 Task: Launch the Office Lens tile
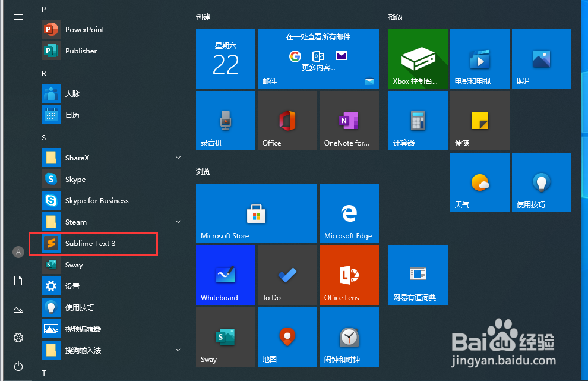[349, 275]
